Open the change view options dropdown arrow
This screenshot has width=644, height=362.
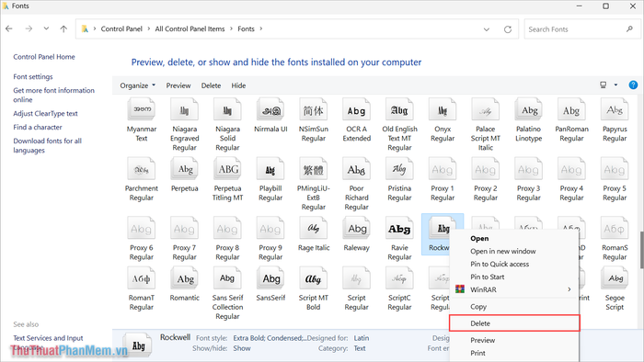615,85
